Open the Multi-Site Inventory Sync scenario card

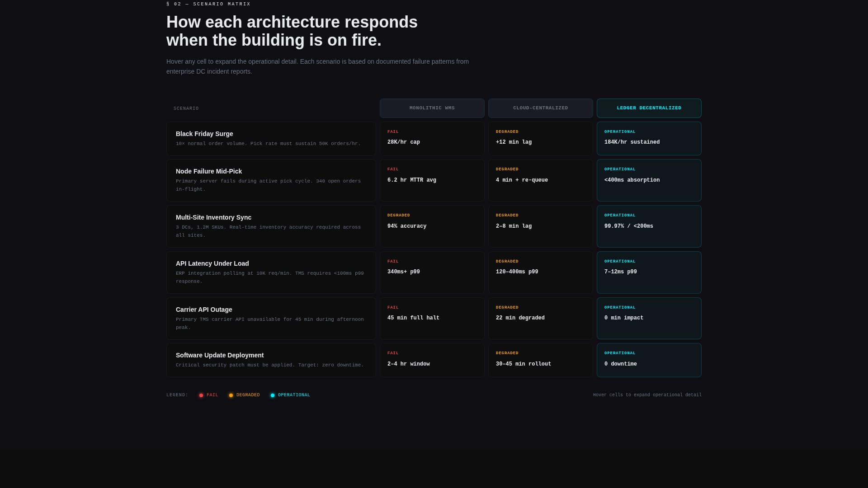(x=271, y=226)
